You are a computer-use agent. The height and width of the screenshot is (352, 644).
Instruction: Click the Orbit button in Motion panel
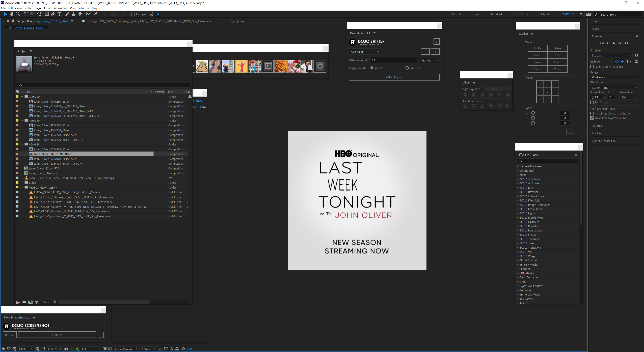pyautogui.click(x=538, y=55)
